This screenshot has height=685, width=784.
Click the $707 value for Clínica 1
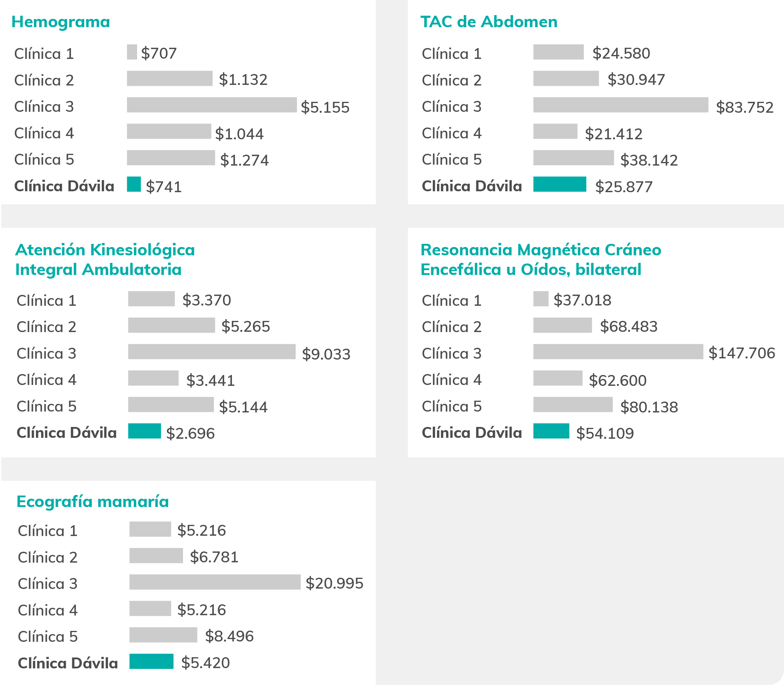159,53
